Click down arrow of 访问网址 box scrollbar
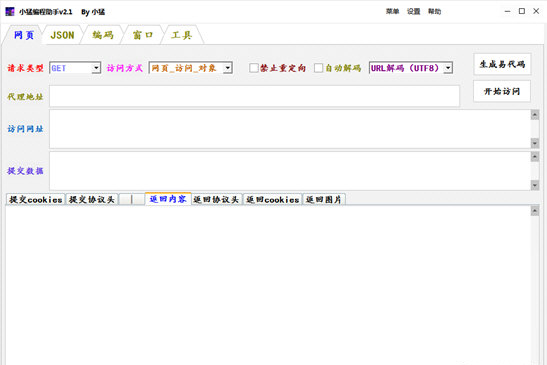 pos(534,143)
